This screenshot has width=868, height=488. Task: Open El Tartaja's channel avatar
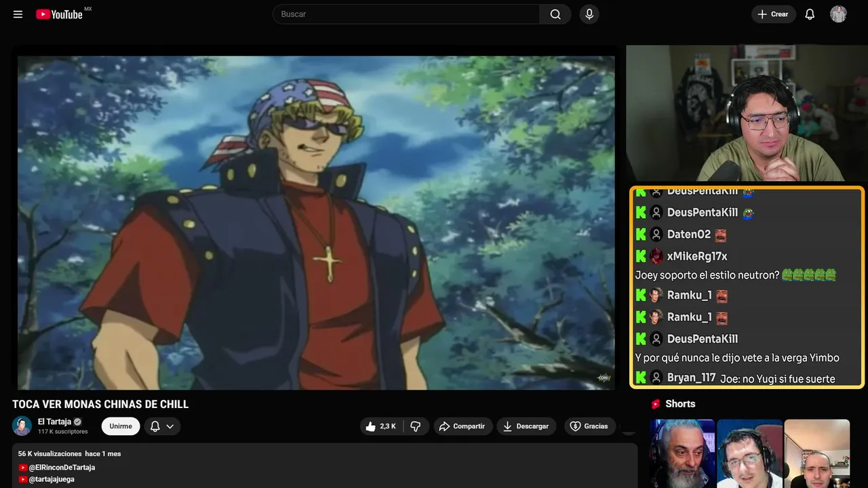[x=22, y=426]
